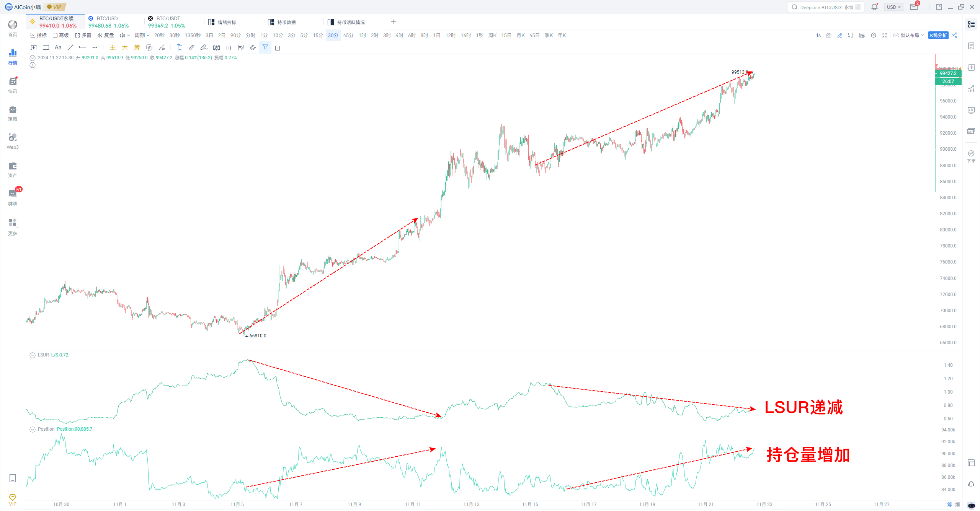Click the Deepcoin BTC/USDT search field
This screenshot has width=980, height=511.
pyautogui.click(x=826, y=7)
